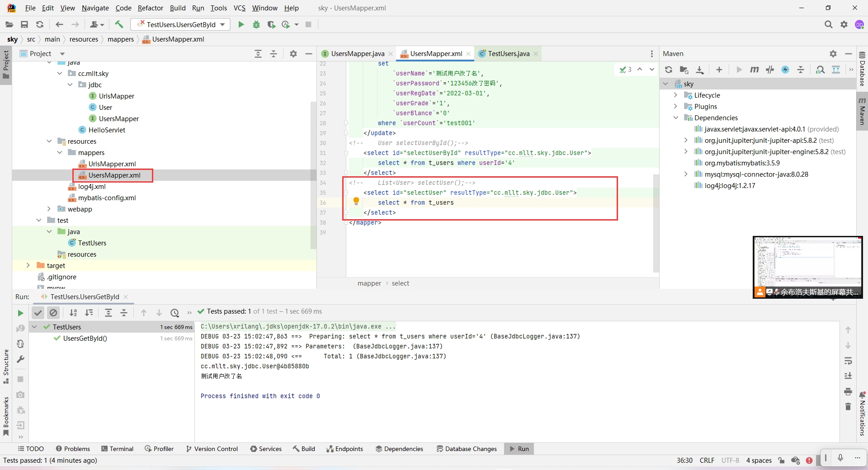
Task: Rerun tests in the Run panel
Action: point(20,313)
